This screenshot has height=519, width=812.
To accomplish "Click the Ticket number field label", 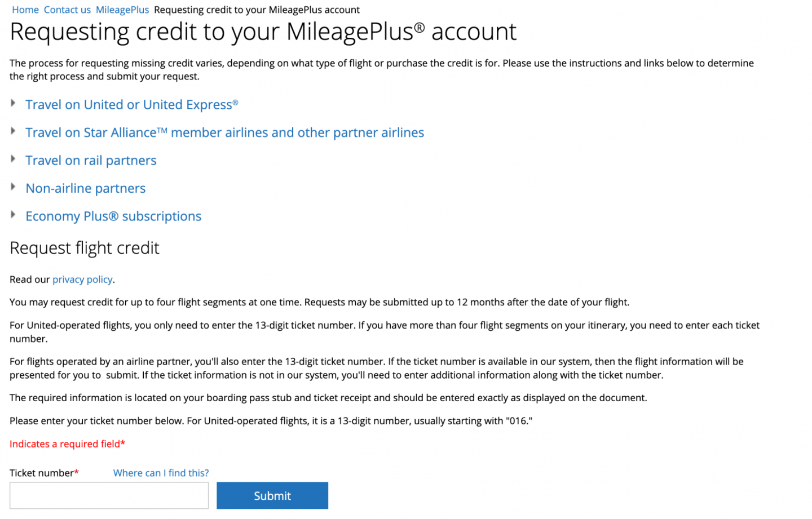I will pos(41,473).
